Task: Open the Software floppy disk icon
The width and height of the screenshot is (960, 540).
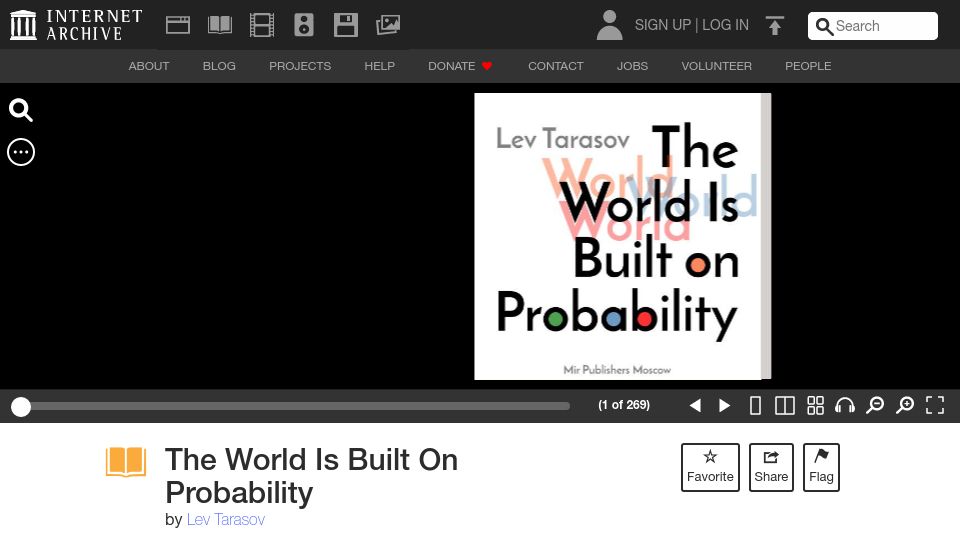Action: pos(346,25)
